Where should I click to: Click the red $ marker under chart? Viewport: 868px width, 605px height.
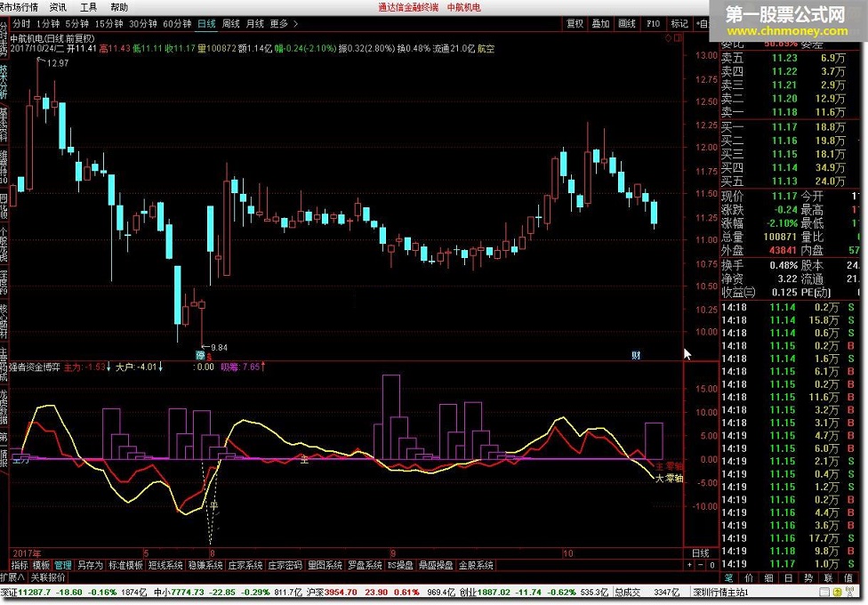pos(209,356)
